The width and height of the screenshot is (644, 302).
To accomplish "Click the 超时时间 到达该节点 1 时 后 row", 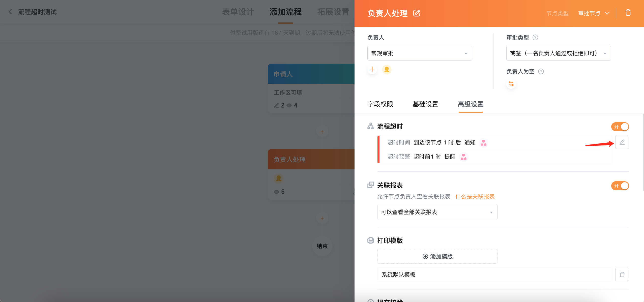I will (x=496, y=143).
